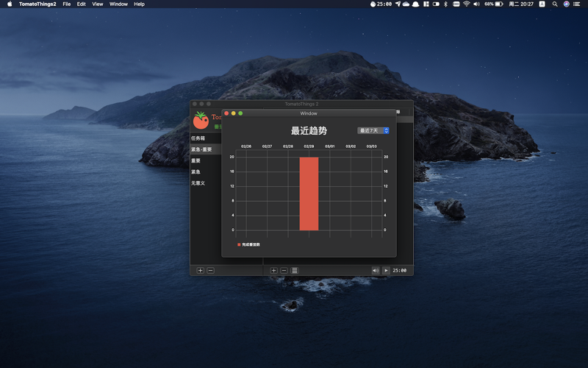
Task: Click the 最近趋势 chart title
Action: click(309, 131)
